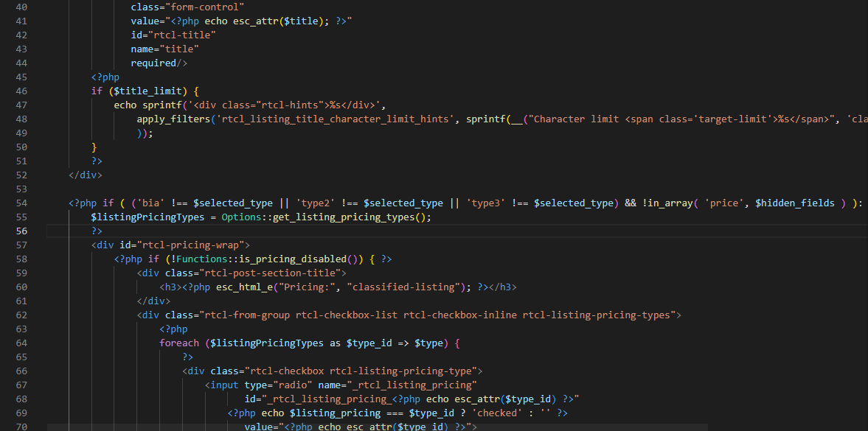The height and width of the screenshot is (431, 868).
Task: Click line number 40 in the gutter
Action: point(21,8)
